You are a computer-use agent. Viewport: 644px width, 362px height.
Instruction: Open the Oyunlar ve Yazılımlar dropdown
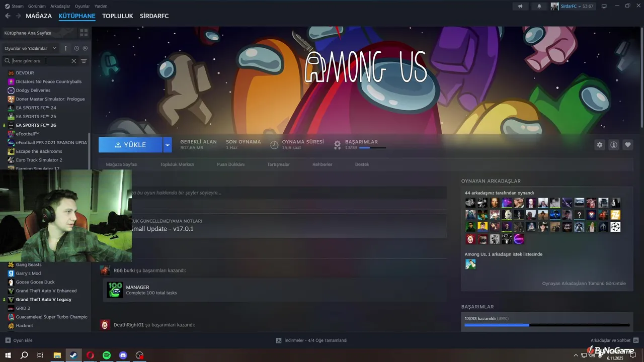coord(31,48)
